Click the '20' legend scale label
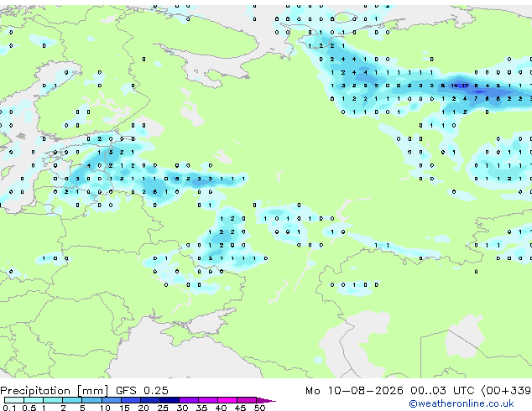 click(x=143, y=408)
